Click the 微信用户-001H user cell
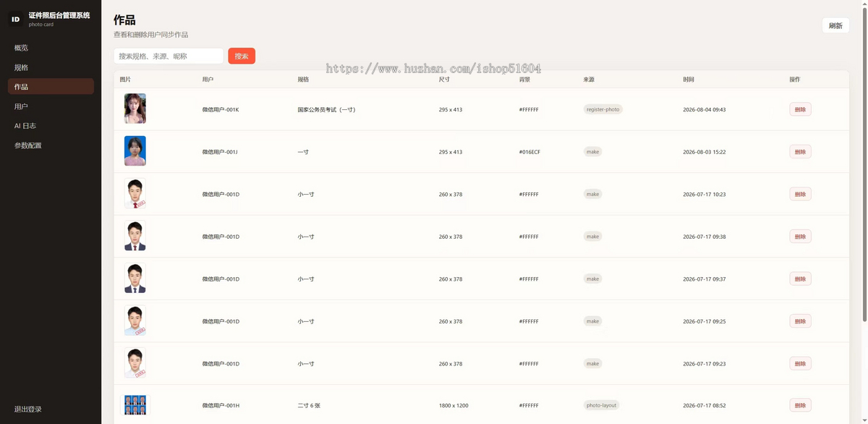Viewport: 868px width, 424px height. [221, 406]
